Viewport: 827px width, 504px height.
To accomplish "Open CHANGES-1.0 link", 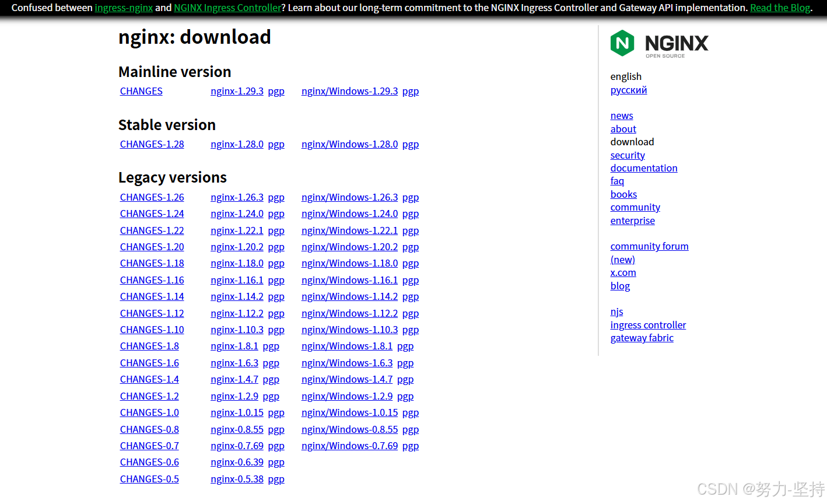I will tap(149, 412).
